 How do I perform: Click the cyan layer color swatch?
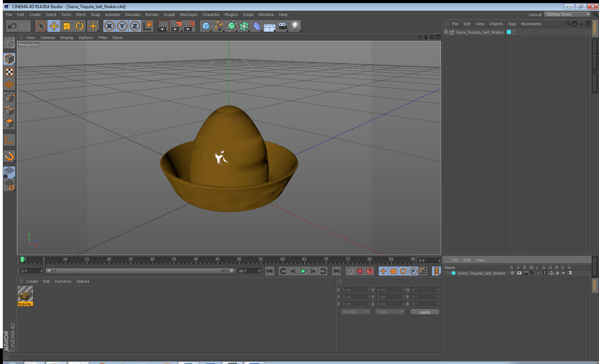coord(509,32)
